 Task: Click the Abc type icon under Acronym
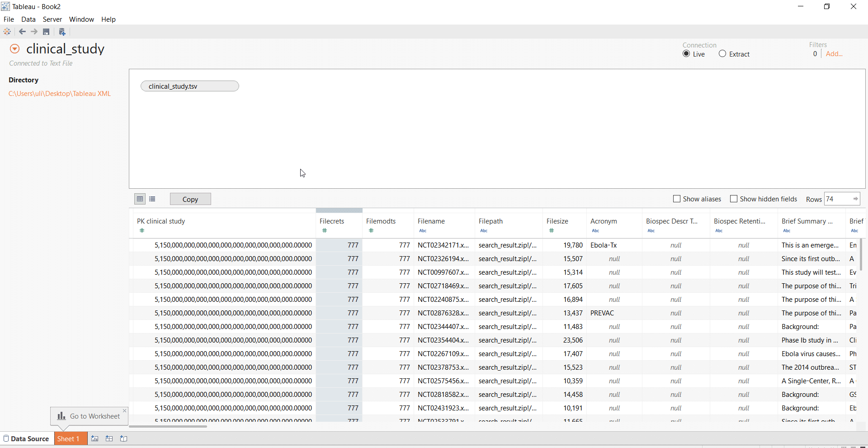pos(595,231)
